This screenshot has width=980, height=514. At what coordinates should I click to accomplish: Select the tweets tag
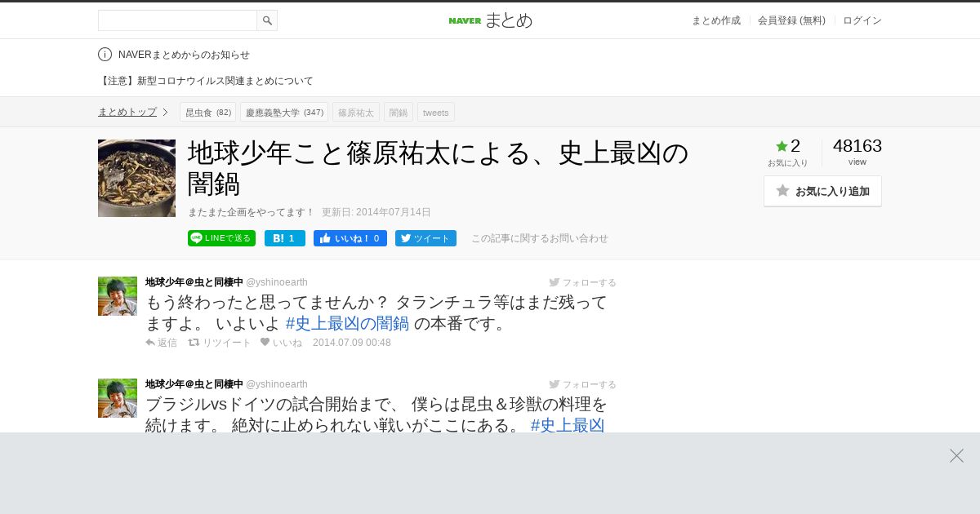(436, 112)
